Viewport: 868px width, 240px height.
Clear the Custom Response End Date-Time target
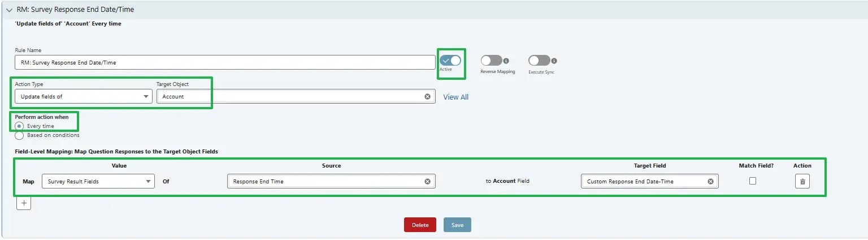click(710, 181)
